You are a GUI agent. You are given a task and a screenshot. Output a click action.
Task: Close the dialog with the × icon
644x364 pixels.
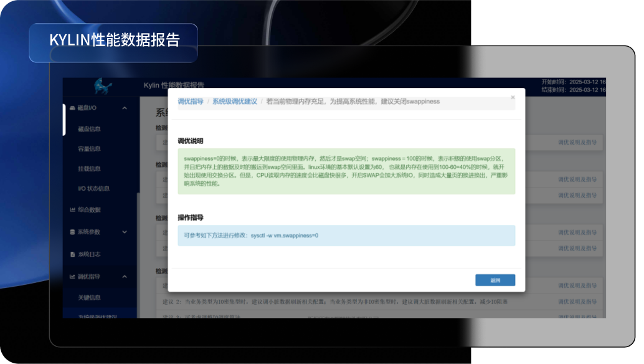(x=513, y=97)
